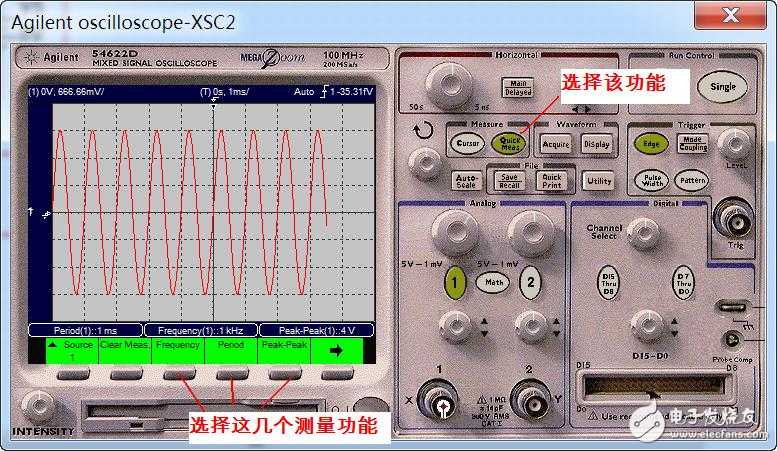Screen dimensions: 777x451
Task: Toggle analog channel 2 button
Action: pyautogui.click(x=530, y=283)
